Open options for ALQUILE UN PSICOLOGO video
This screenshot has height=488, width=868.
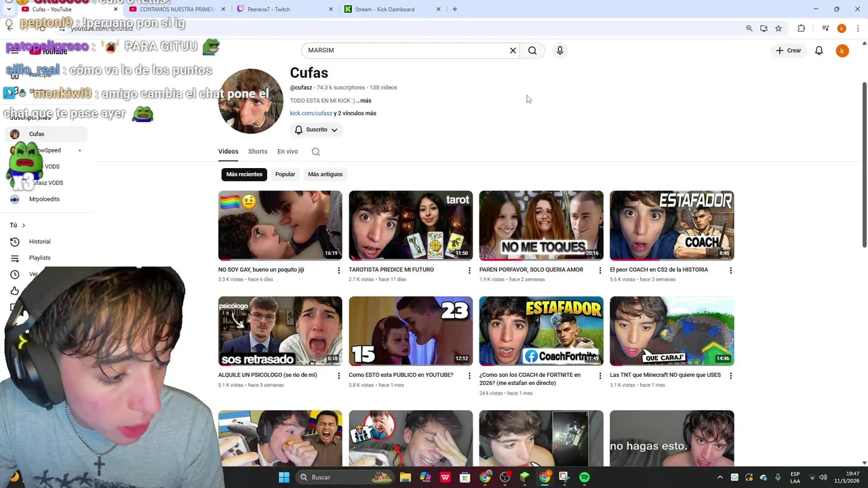(338, 376)
